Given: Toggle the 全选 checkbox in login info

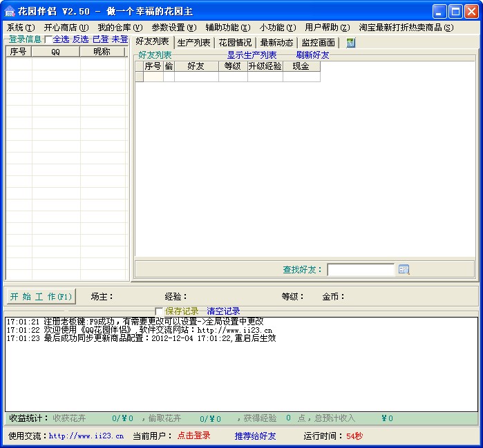Looking at the screenshot, I should (48, 39).
